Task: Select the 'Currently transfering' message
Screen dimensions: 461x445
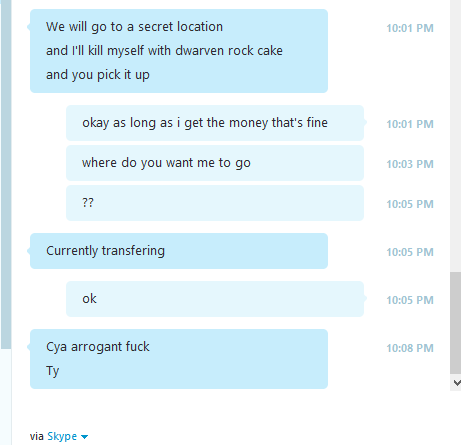Action: pyautogui.click(x=179, y=251)
